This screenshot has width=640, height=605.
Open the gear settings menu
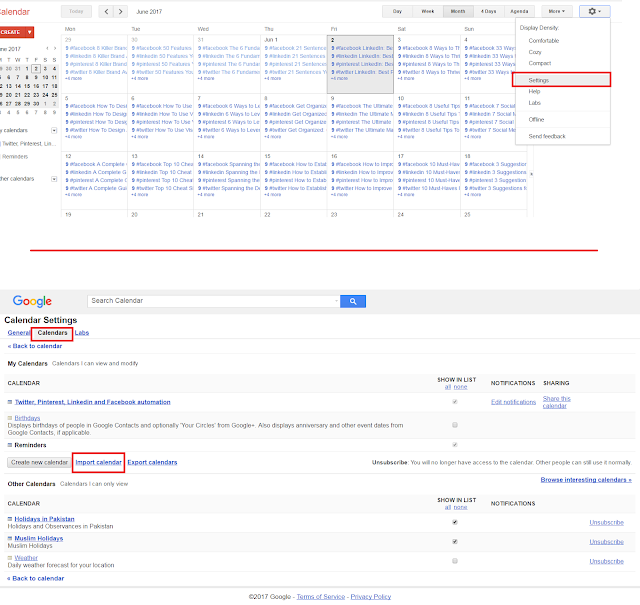pyautogui.click(x=594, y=11)
